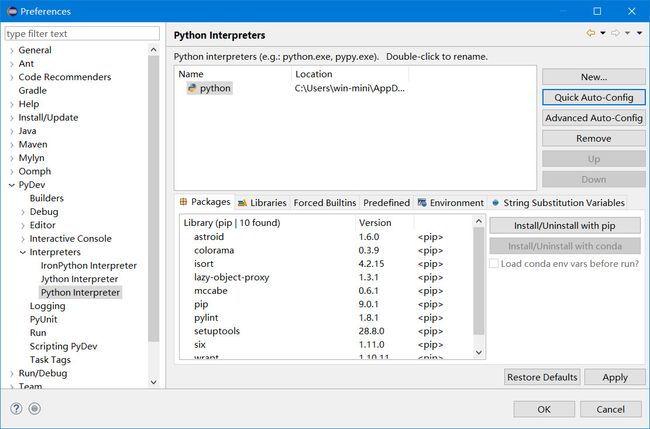Select the astroid package row
This screenshot has height=429, width=650.
pyautogui.click(x=326, y=237)
